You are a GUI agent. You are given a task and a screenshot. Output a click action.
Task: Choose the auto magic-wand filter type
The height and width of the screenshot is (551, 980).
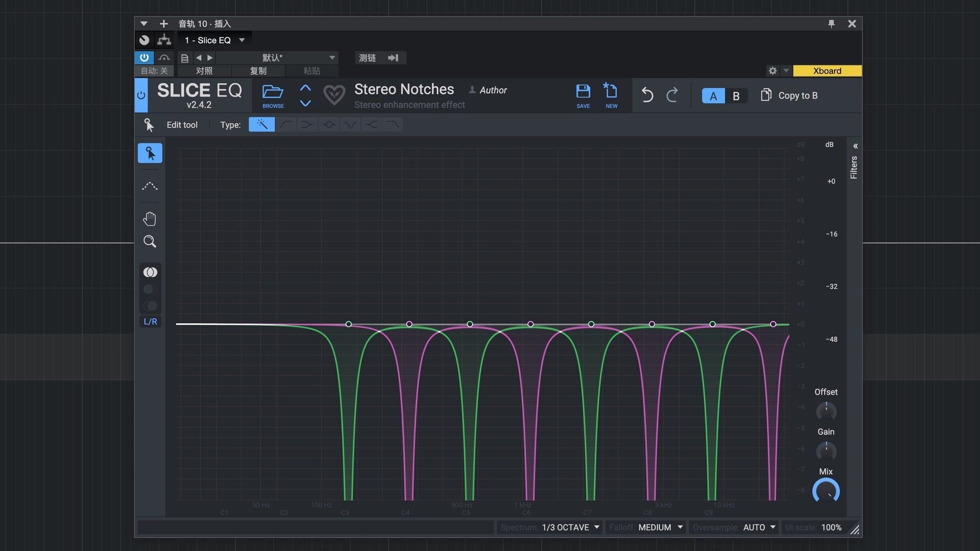262,124
